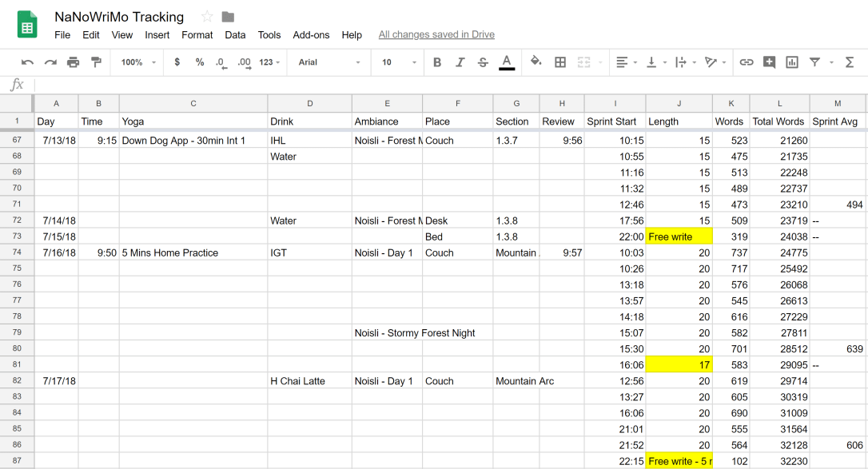Format as currency with dollar button
Screen dimensions: 868x469
(177, 62)
